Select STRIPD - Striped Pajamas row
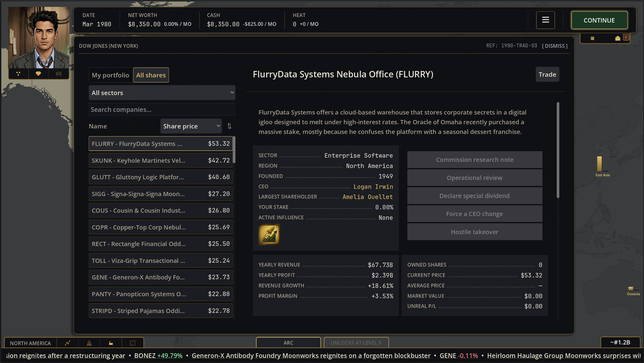Viewport: 644px width, 363px height. point(161,311)
